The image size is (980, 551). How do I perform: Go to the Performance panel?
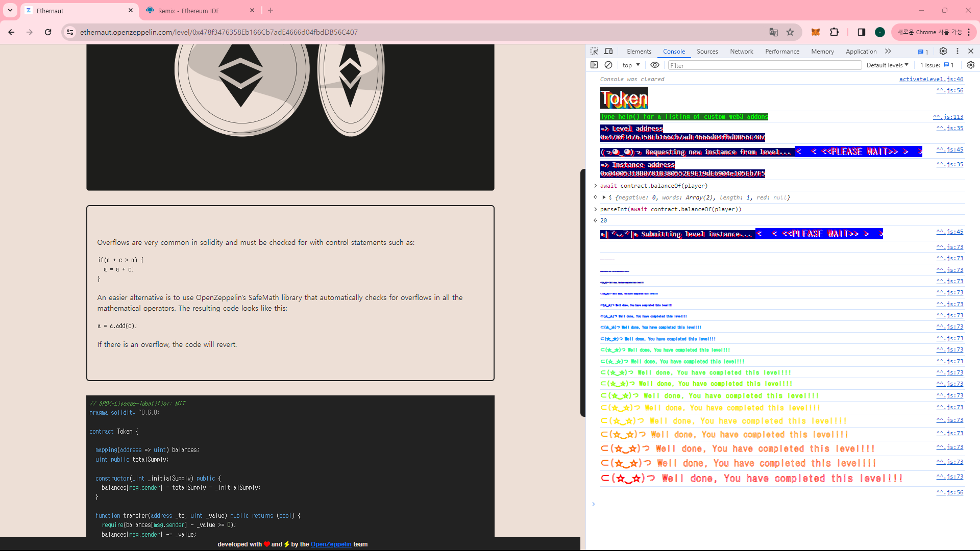point(782,52)
